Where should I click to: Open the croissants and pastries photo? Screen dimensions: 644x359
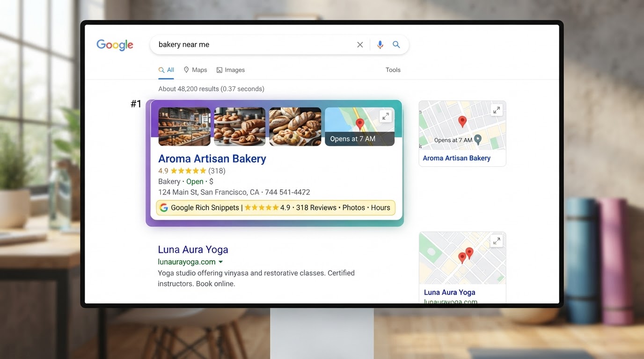click(240, 127)
